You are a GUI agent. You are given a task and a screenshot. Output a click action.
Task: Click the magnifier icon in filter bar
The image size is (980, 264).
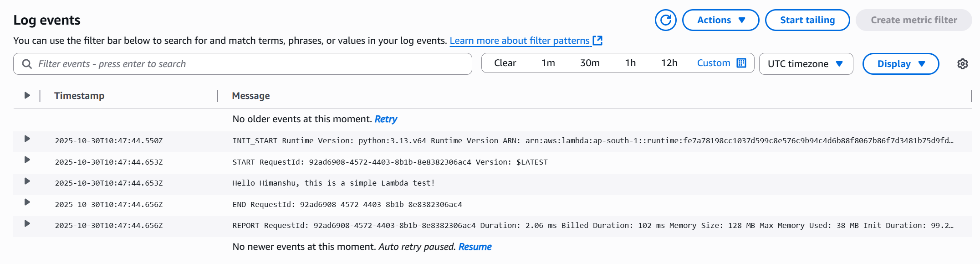(27, 64)
